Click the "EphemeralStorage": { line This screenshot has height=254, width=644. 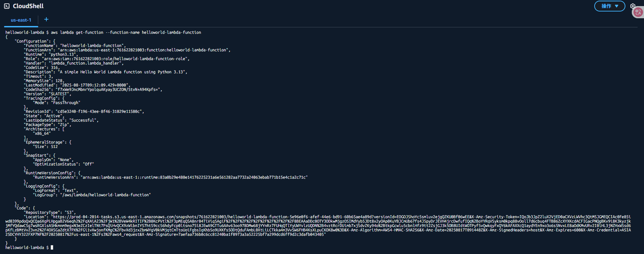coord(48,142)
